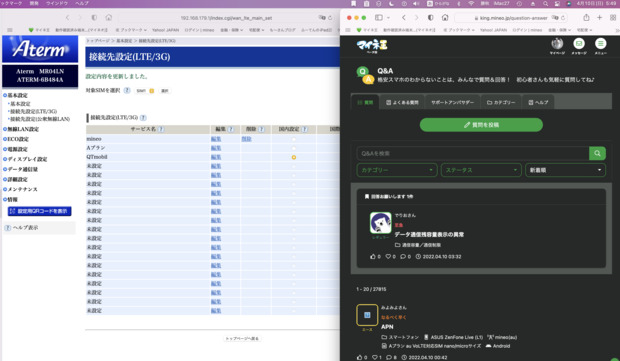Expand the 宅配便 folder in the Aterm window's favorites bar
This screenshot has height=361, width=620.
pyautogui.click(x=257, y=30)
